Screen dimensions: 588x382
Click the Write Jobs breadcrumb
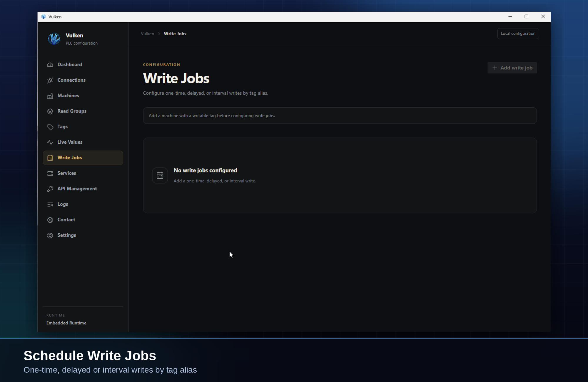click(175, 34)
